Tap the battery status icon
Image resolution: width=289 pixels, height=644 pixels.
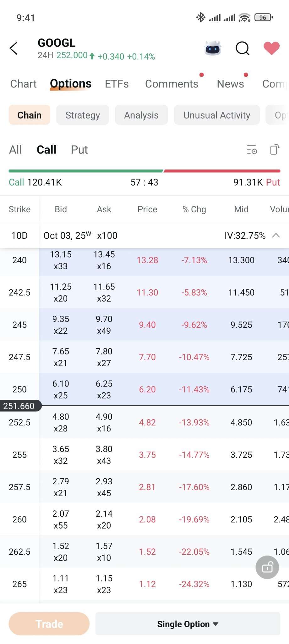[x=264, y=18]
